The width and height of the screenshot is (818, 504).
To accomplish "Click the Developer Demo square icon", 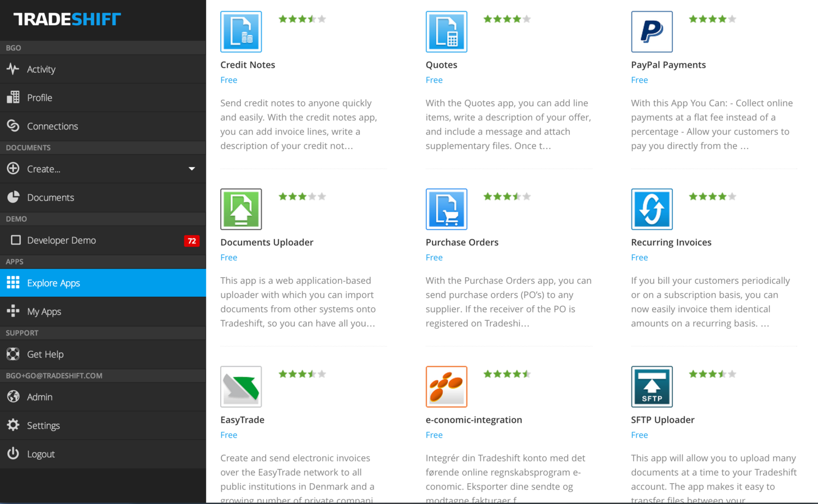I will (16, 240).
